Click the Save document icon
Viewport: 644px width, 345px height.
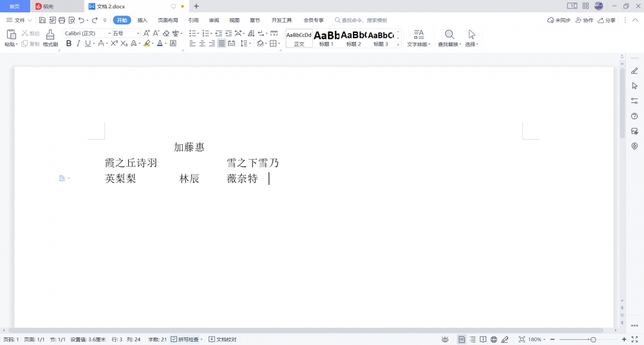(x=43, y=20)
